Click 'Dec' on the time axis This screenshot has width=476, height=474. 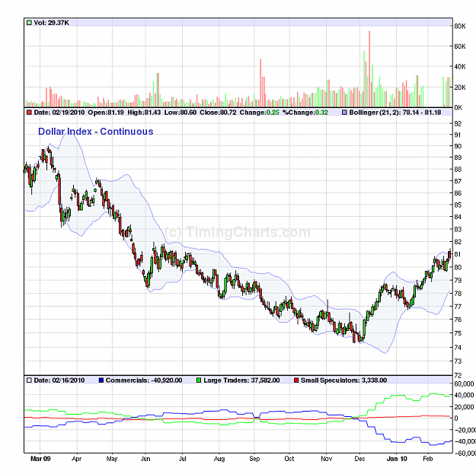(359, 459)
